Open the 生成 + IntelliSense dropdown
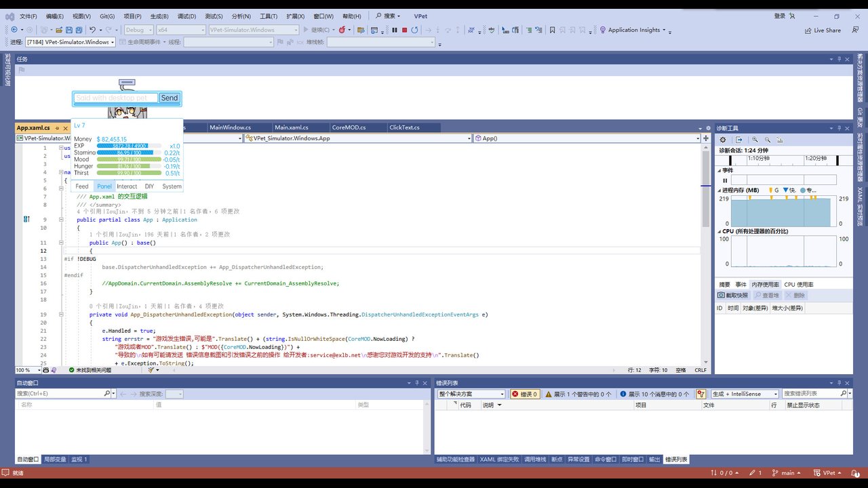 tap(745, 394)
